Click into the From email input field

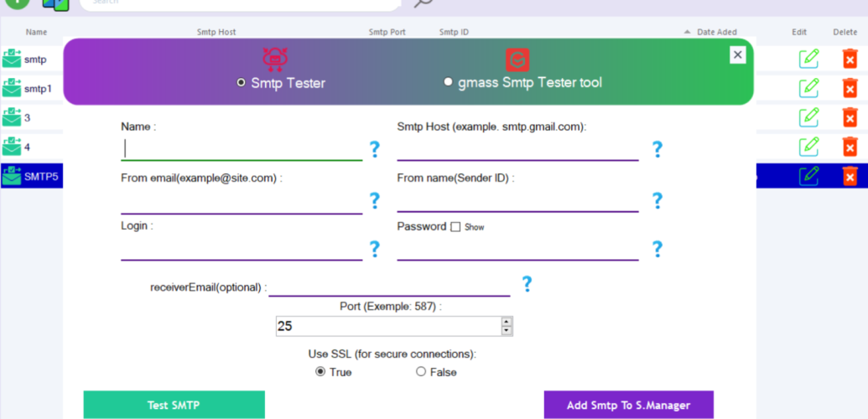pos(242,202)
